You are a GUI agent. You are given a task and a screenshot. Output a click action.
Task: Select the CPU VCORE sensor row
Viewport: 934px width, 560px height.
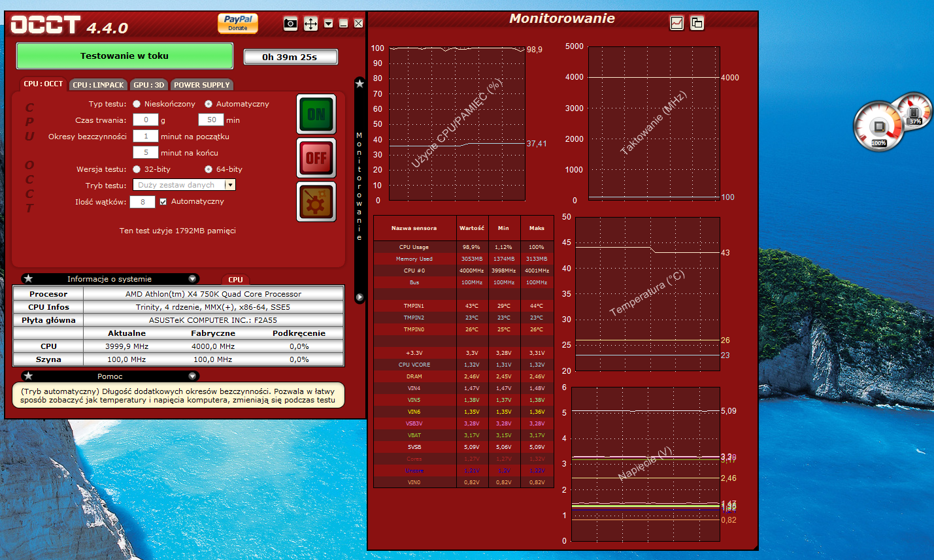(x=463, y=365)
